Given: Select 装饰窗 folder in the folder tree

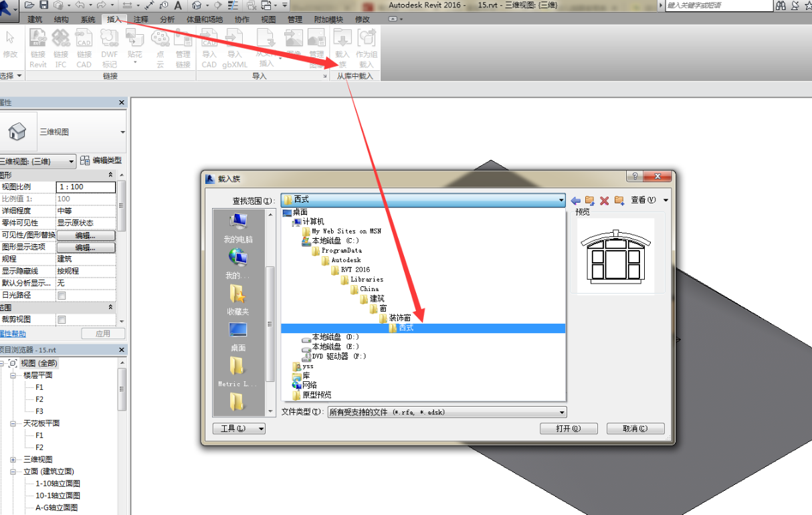Looking at the screenshot, I should 401,318.
